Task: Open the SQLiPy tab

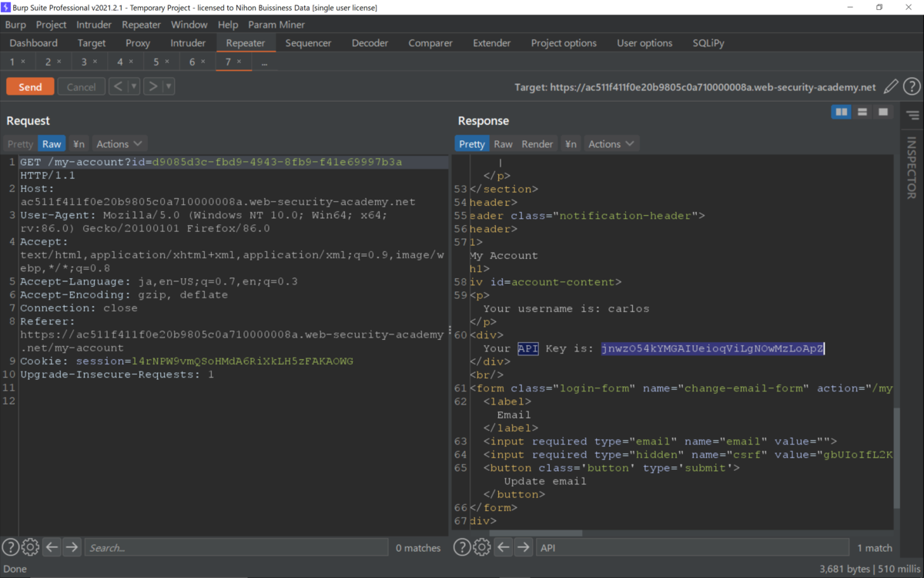Action: [708, 43]
